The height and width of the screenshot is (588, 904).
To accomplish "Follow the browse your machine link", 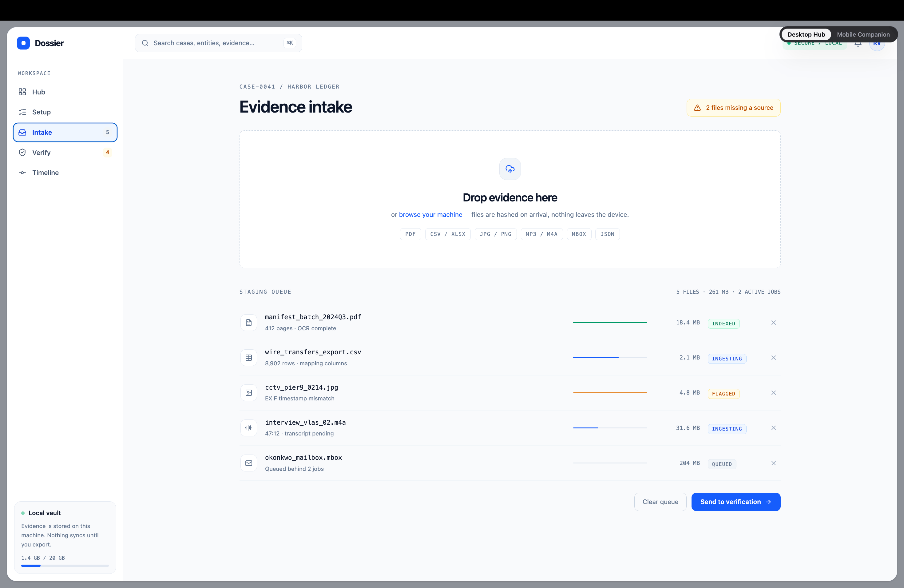I will (430, 215).
